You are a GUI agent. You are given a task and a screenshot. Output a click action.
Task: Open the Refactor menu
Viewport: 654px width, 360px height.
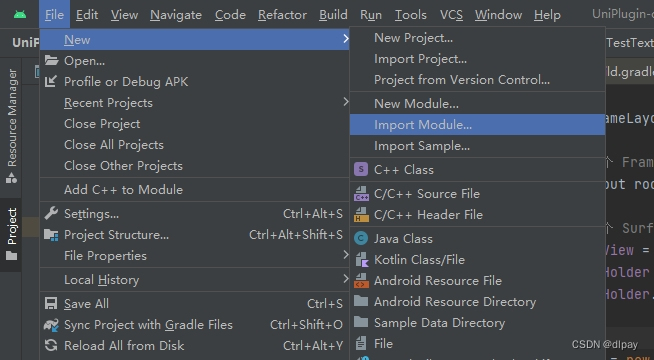pyautogui.click(x=282, y=15)
